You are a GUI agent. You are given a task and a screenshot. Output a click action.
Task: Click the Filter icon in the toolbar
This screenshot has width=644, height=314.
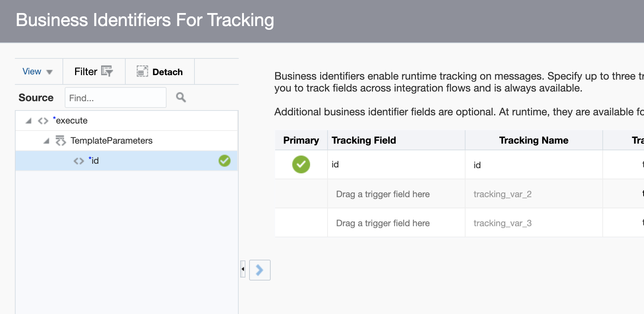(107, 71)
